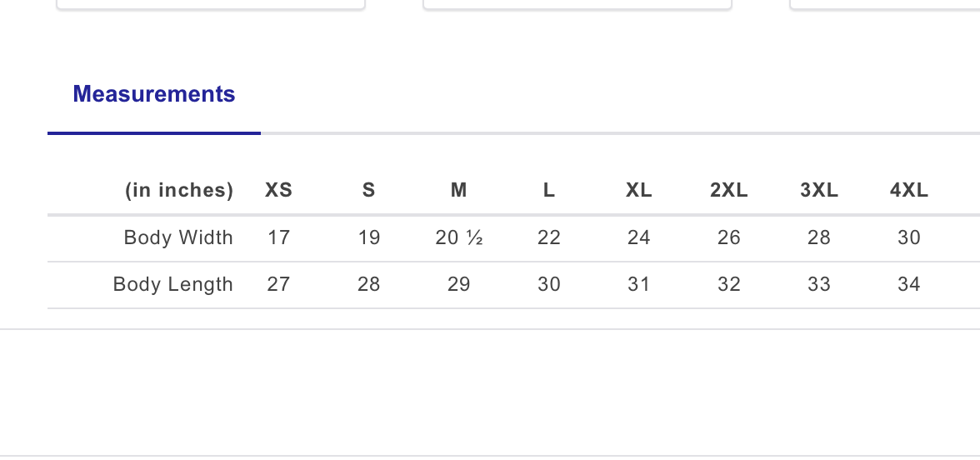
Task: Select the S size column header
Action: (x=368, y=191)
